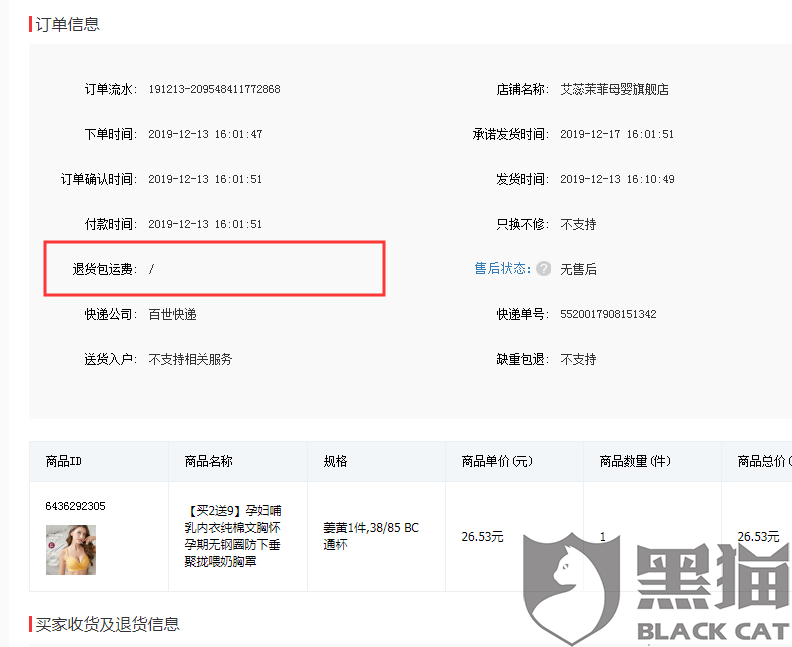Click the product name 【买2送9】孕妇哺乳内衣
The width and height of the screenshot is (792, 647).
233,536
